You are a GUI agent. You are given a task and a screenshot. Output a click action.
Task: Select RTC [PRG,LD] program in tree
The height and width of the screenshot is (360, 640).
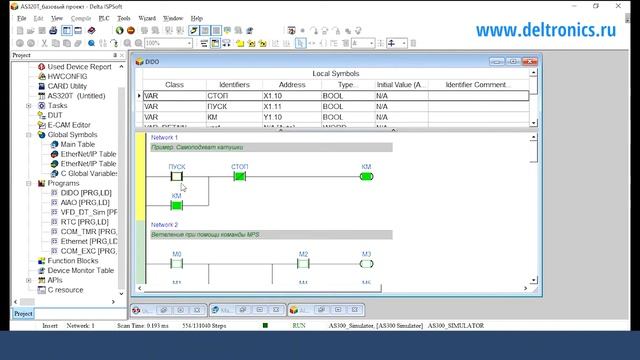pos(84,222)
